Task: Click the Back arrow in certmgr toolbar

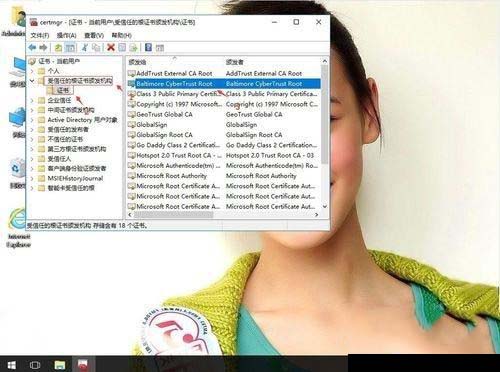Action: pos(32,48)
